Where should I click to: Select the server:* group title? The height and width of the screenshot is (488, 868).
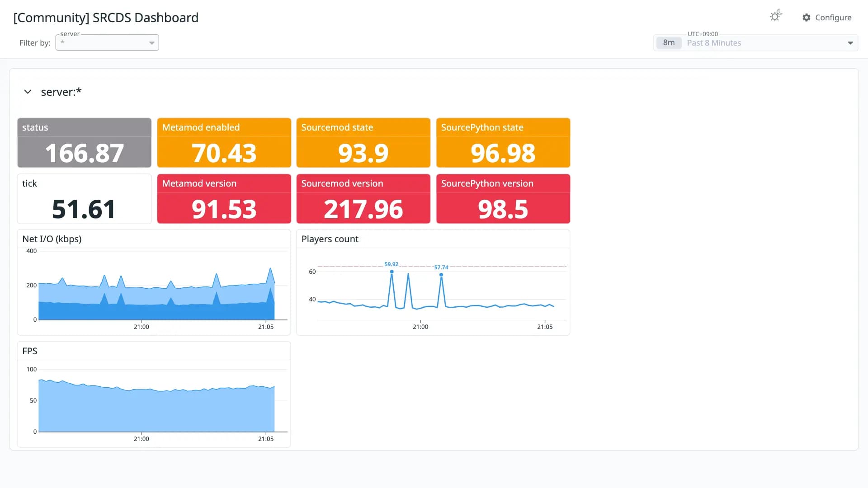[x=61, y=92]
